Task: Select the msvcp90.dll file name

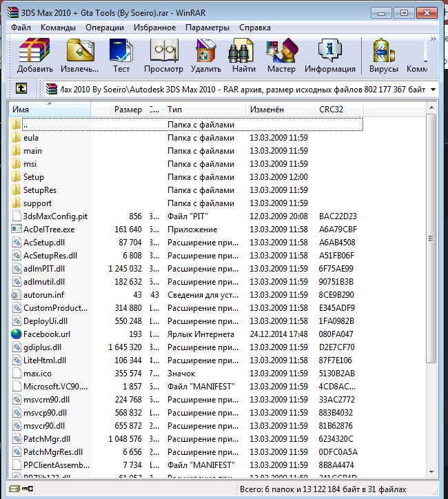Action: pyautogui.click(x=45, y=413)
